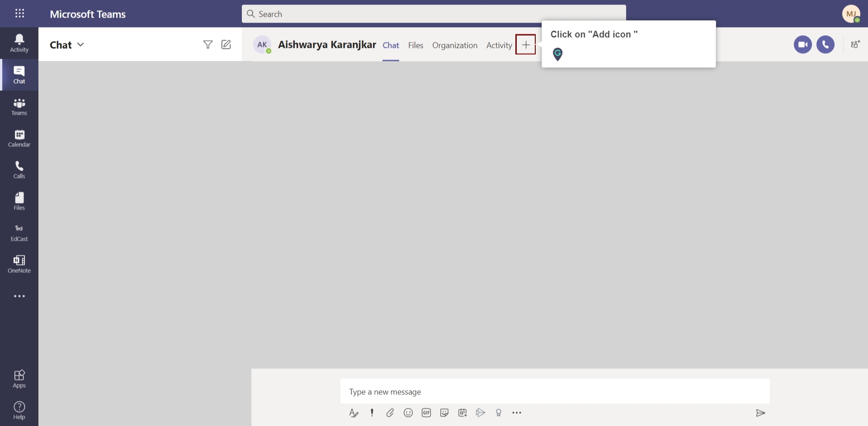The image size is (868, 426).
Task: Open the GIF picker
Action: point(426,412)
